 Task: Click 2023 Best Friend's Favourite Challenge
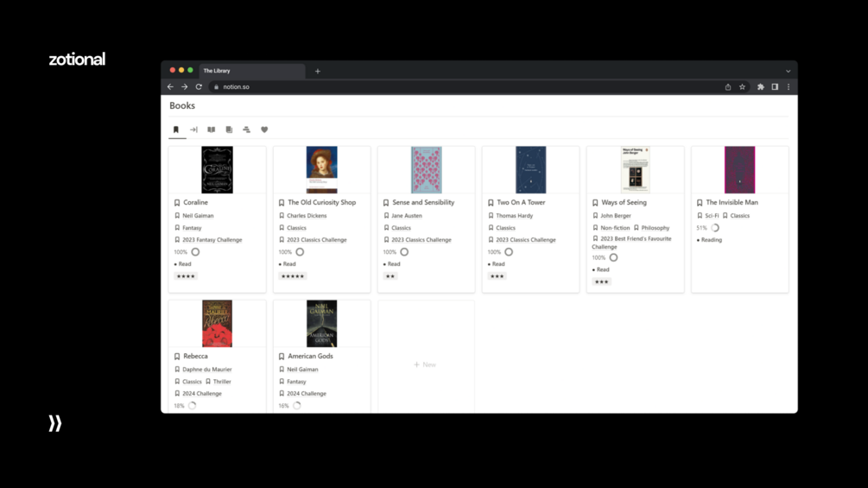[x=631, y=243]
